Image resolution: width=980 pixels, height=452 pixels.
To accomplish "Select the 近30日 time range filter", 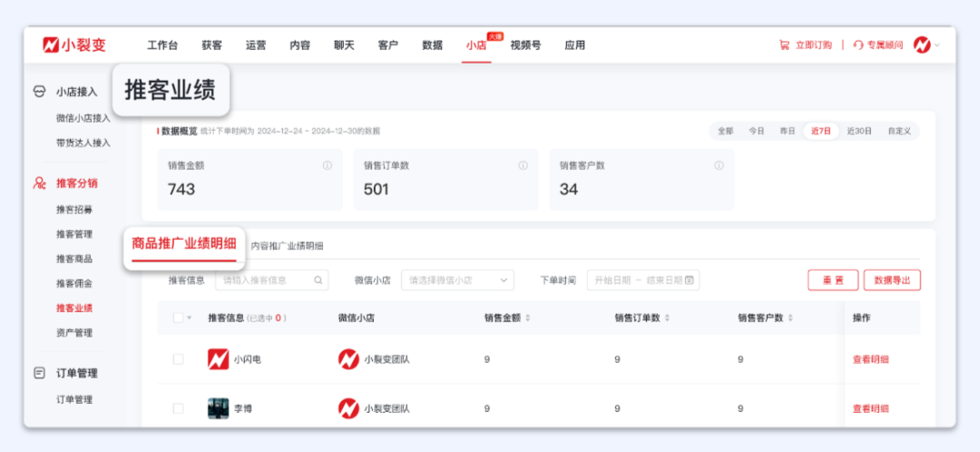I will coord(859,131).
